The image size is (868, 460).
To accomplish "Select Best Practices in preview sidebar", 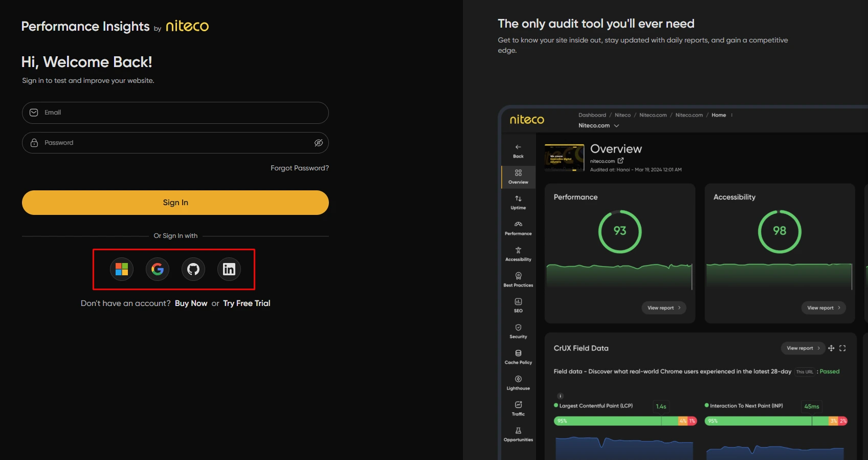I will pos(518,280).
